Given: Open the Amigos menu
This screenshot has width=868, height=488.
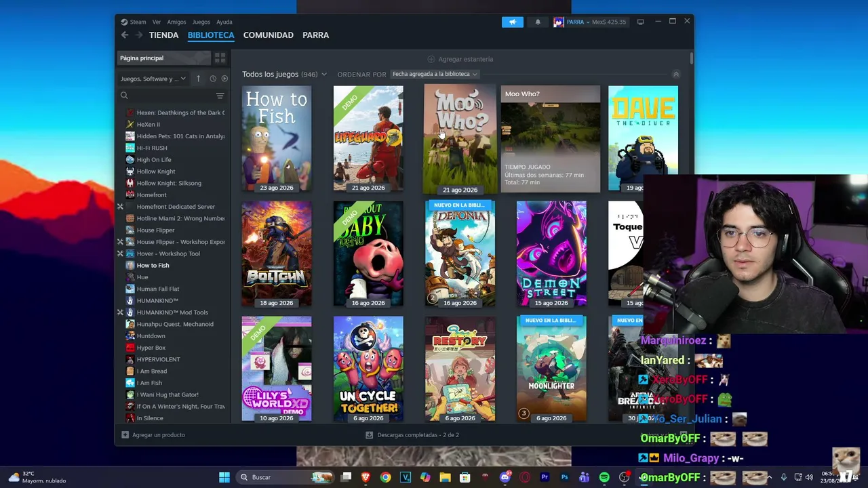Looking at the screenshot, I should point(176,22).
